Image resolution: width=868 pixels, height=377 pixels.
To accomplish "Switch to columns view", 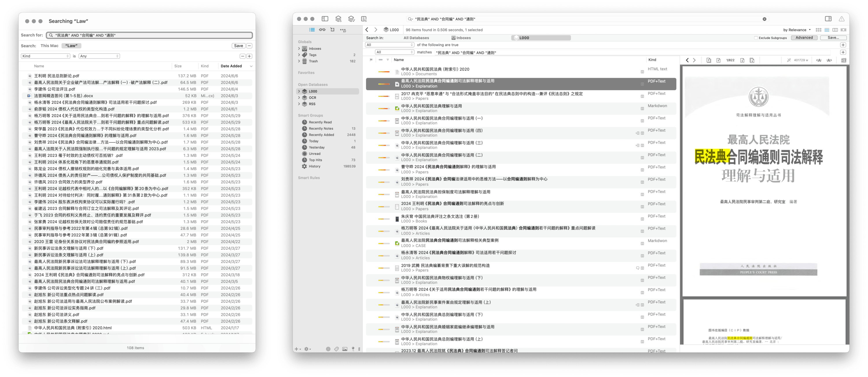I will coord(835,30).
